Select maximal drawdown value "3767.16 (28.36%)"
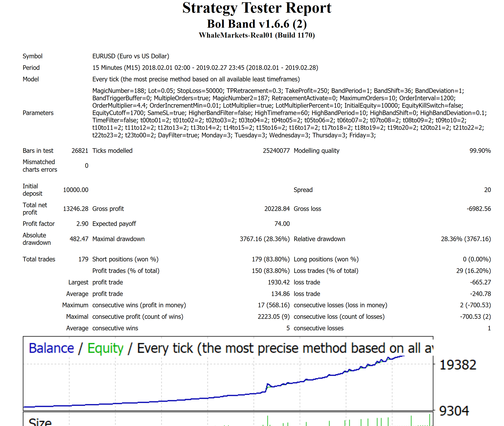 coord(265,239)
